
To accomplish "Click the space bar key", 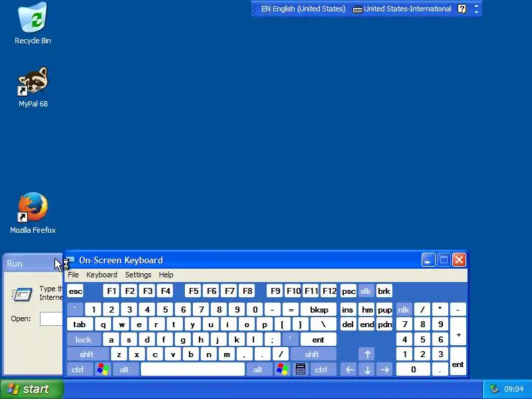I will point(193,369).
